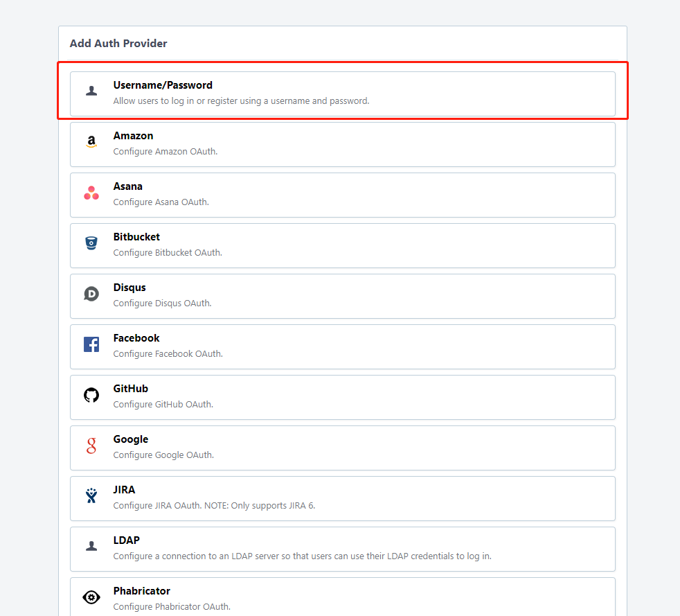Click the Amazon logo icon

(x=91, y=141)
